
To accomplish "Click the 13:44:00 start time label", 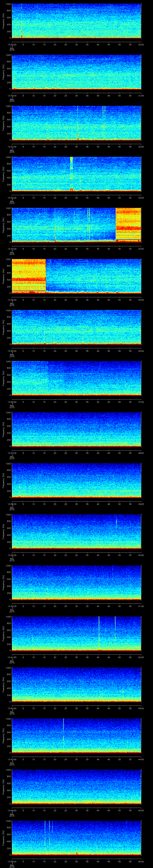I will tap(12, 810).
